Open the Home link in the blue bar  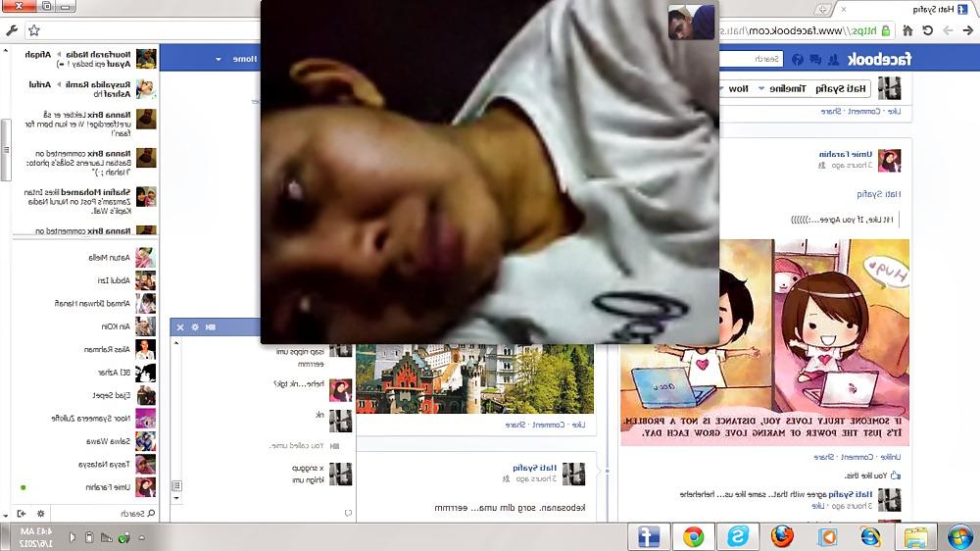(x=244, y=59)
